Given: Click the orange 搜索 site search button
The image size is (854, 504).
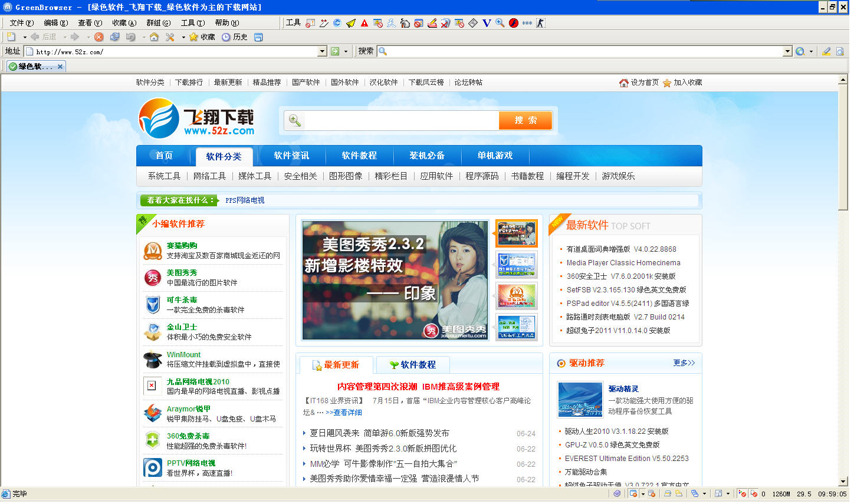Looking at the screenshot, I should [525, 120].
